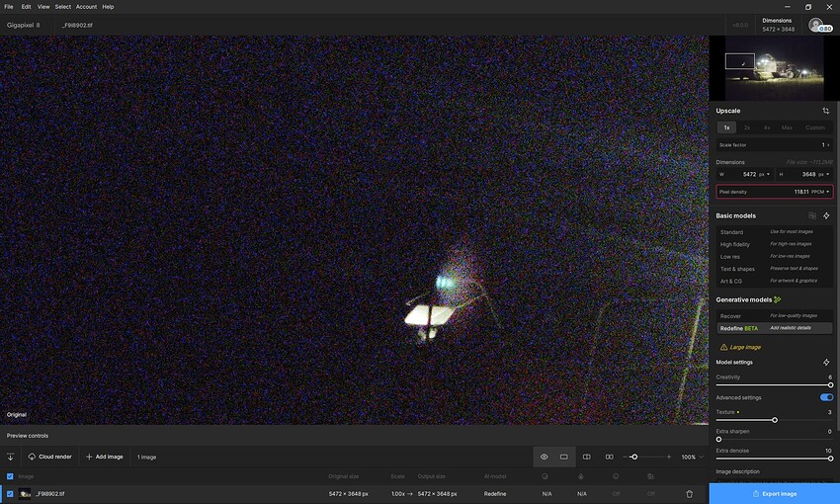This screenshot has height=504, width=840.
Task: Adjust the Texture slider handle
Action: click(x=775, y=420)
